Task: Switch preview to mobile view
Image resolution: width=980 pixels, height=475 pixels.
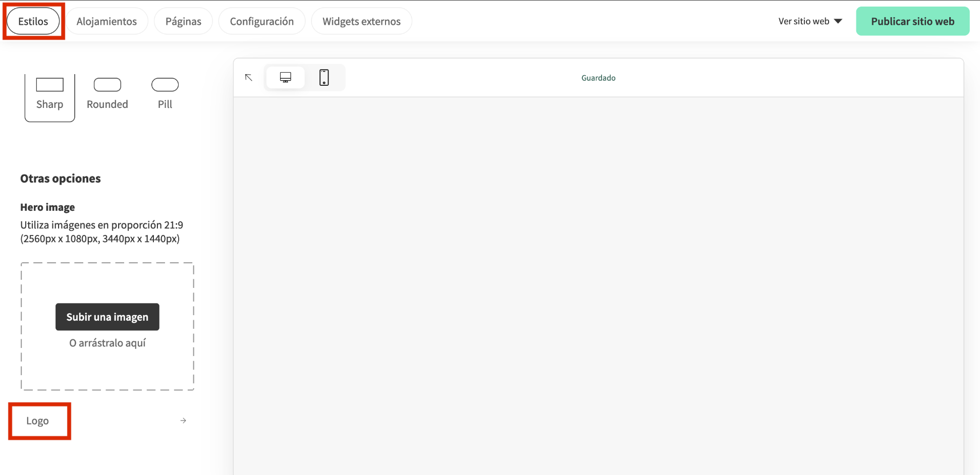Action: point(324,77)
